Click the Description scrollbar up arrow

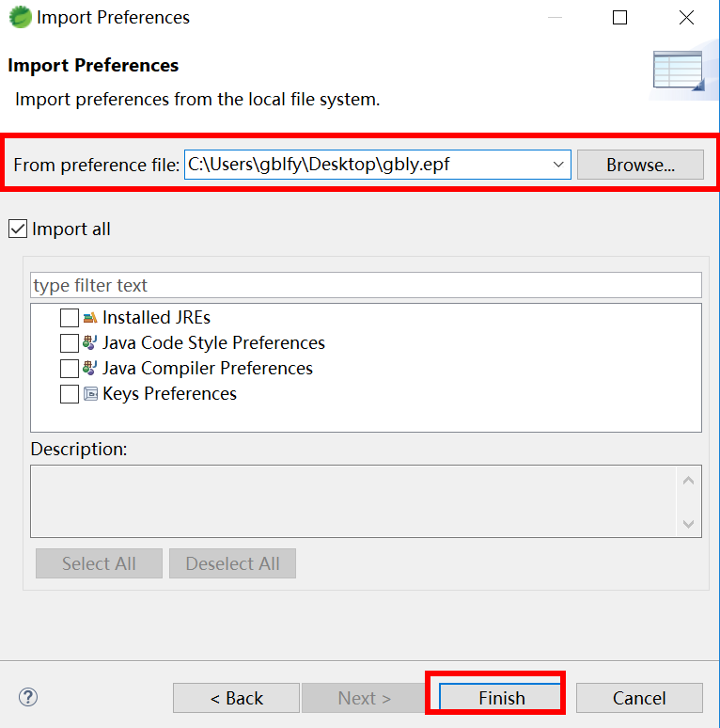coord(688,481)
